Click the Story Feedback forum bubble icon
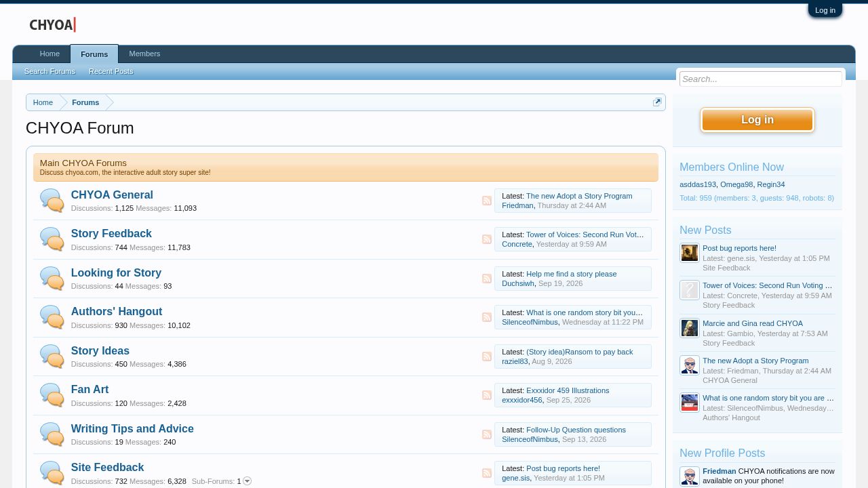The image size is (868, 488). pyautogui.click(x=52, y=239)
